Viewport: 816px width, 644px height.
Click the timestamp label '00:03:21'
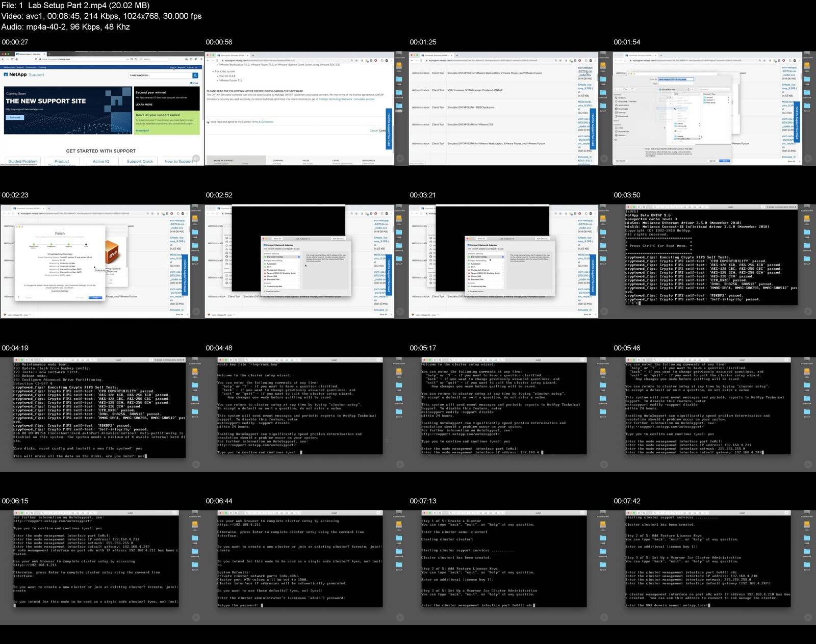coord(423,195)
